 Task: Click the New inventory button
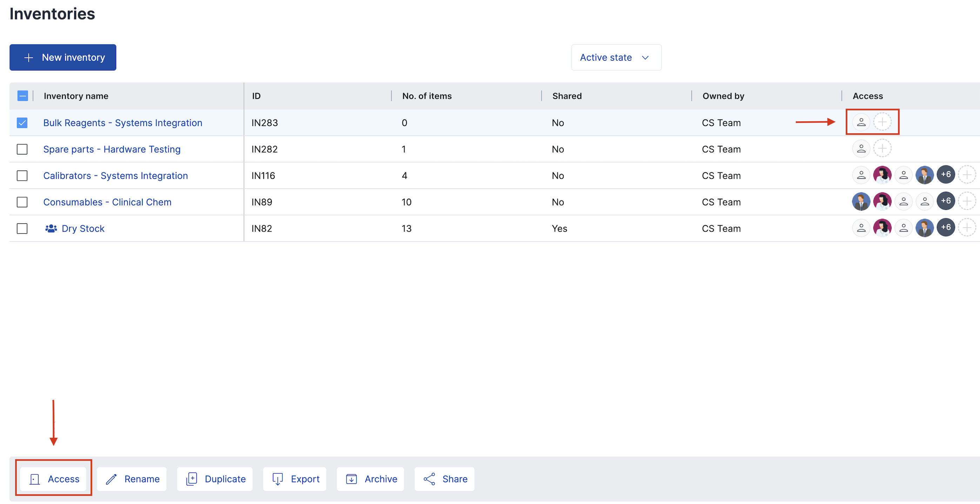coord(62,57)
